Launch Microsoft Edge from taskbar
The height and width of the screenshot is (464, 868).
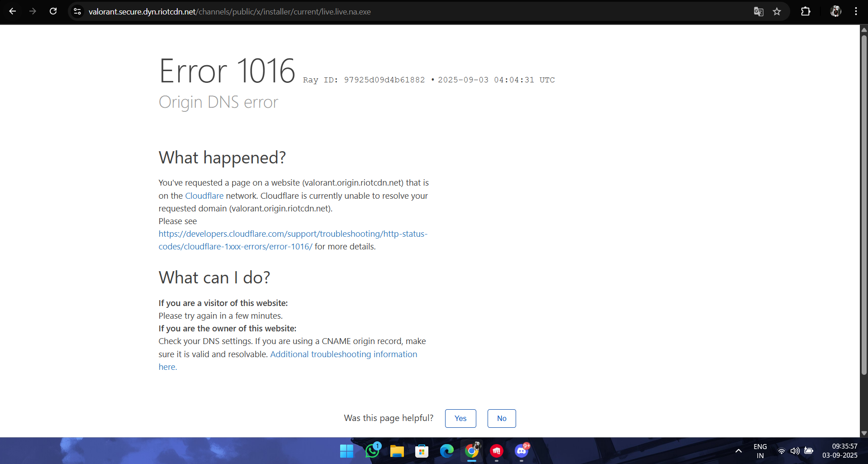pyautogui.click(x=446, y=451)
